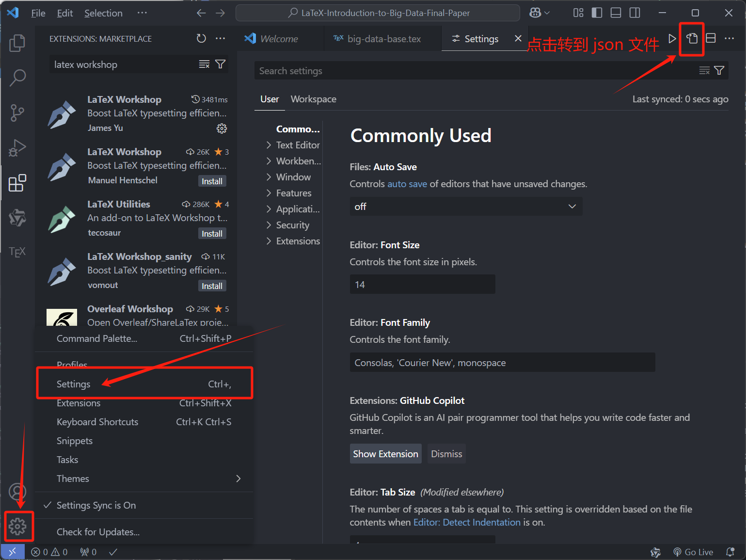746x560 pixels.
Task: Open Settings JSON file icon
Action: click(692, 38)
